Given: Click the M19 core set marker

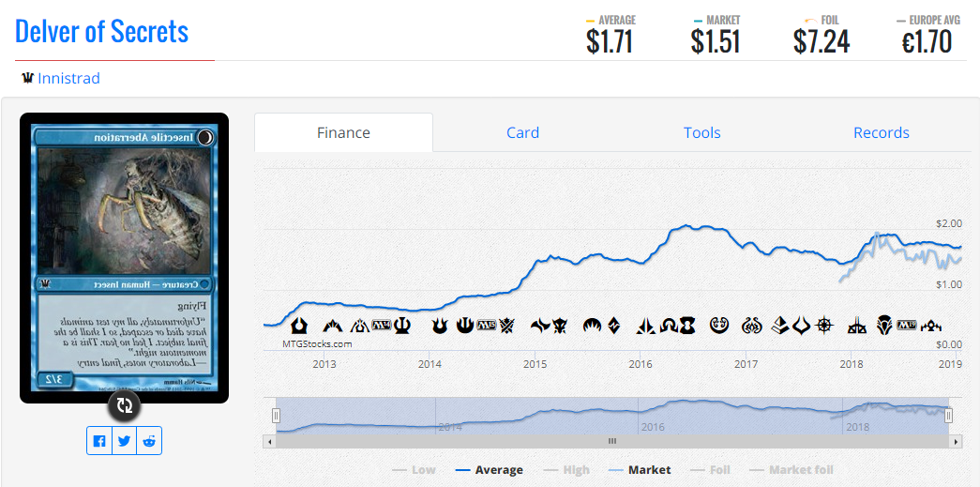Looking at the screenshot, I should tap(907, 325).
